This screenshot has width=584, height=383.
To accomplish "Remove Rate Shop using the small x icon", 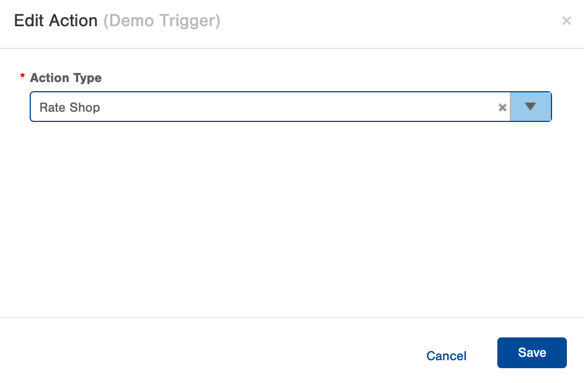I will click(502, 108).
